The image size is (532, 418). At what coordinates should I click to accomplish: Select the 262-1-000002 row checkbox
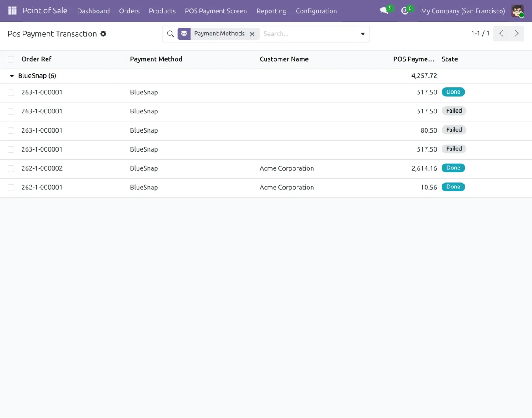click(x=11, y=169)
